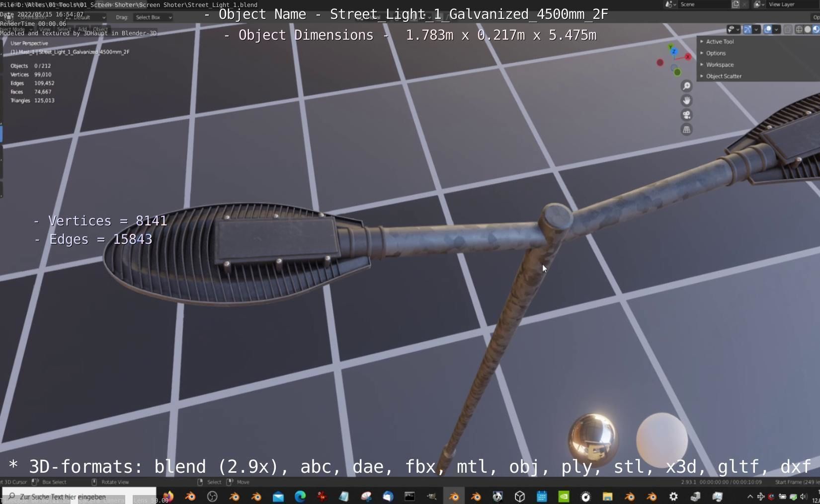
Task: Switch to solid viewport shading
Action: [808, 29]
